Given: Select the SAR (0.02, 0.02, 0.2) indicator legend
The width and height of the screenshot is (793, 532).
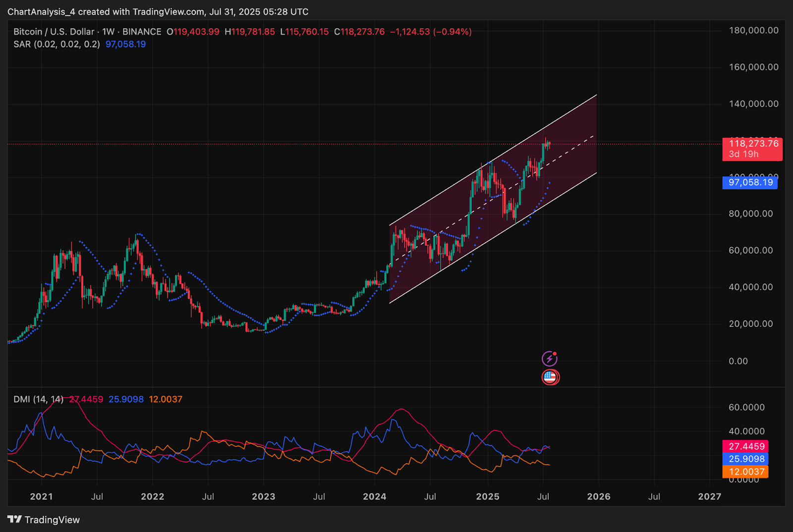Looking at the screenshot, I should coord(57,44).
